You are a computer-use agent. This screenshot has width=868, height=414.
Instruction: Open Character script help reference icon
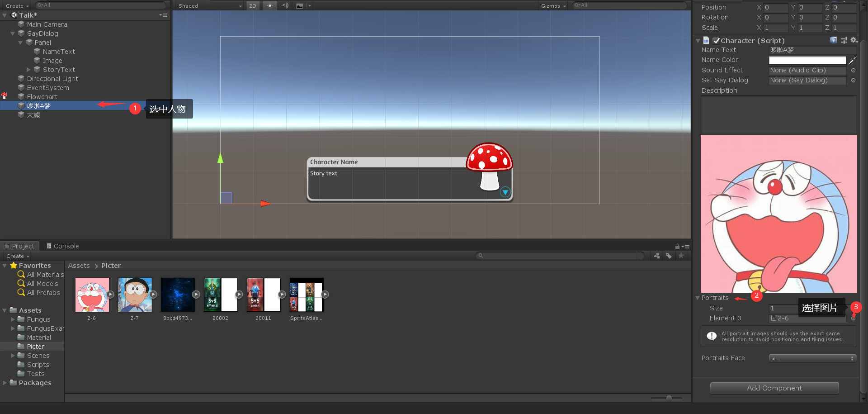coord(834,40)
